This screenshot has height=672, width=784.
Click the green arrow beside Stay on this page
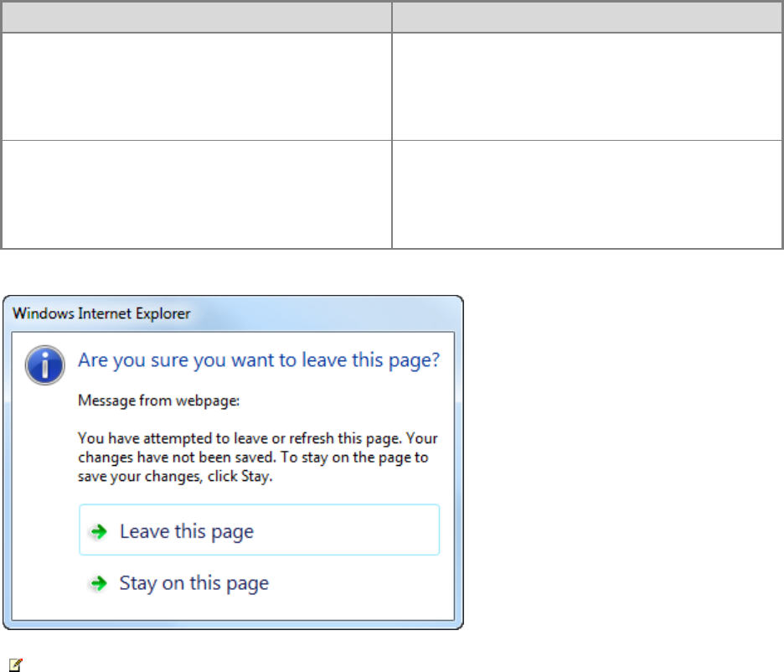coord(99,583)
